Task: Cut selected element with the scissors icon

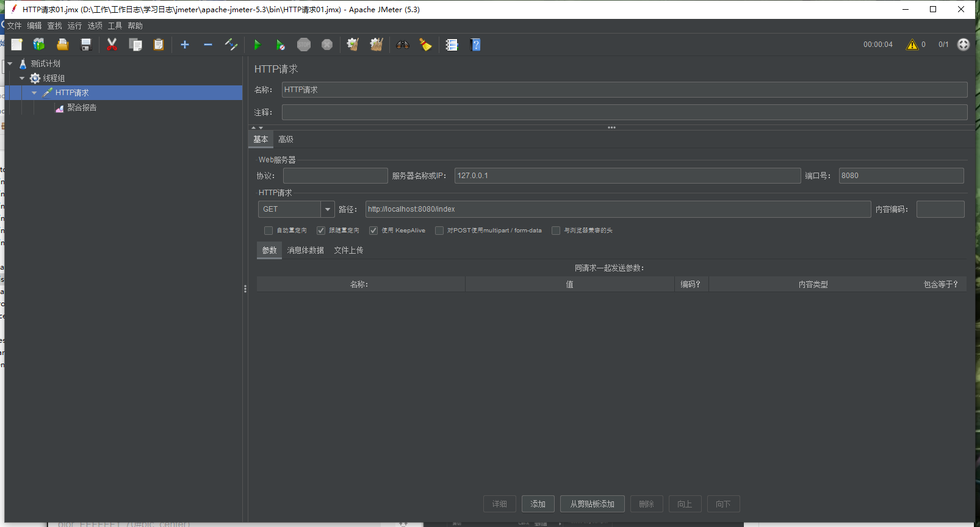Action: [x=112, y=45]
